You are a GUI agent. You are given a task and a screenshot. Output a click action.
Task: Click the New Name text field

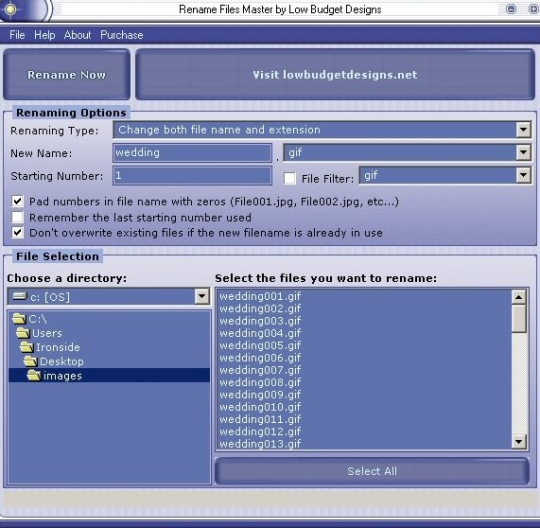pyautogui.click(x=192, y=153)
